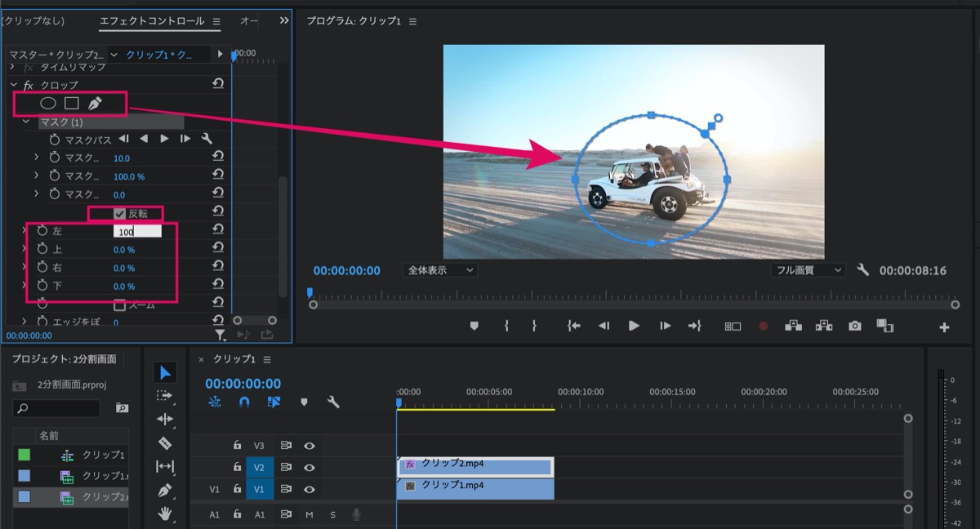Open the マスター clip selector dropdown
Viewport: 980px width, 529px height.
[114, 55]
